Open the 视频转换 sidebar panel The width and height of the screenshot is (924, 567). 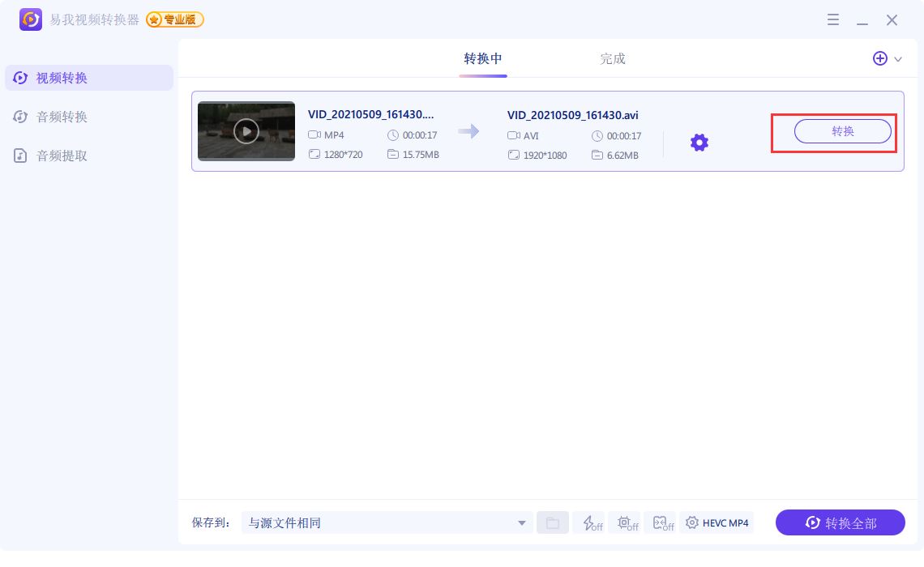(x=62, y=78)
